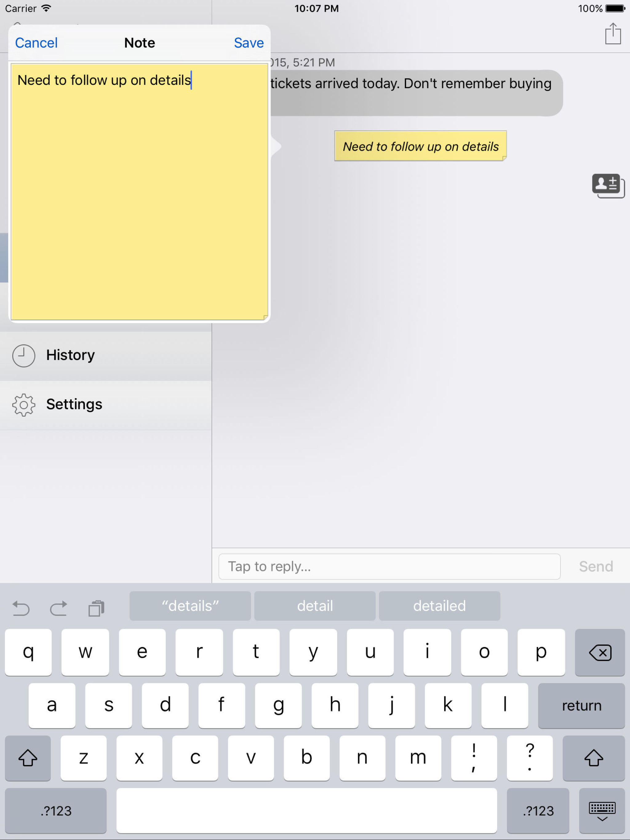The image size is (630, 840).
Task: Tap the space bar
Action: (x=307, y=811)
